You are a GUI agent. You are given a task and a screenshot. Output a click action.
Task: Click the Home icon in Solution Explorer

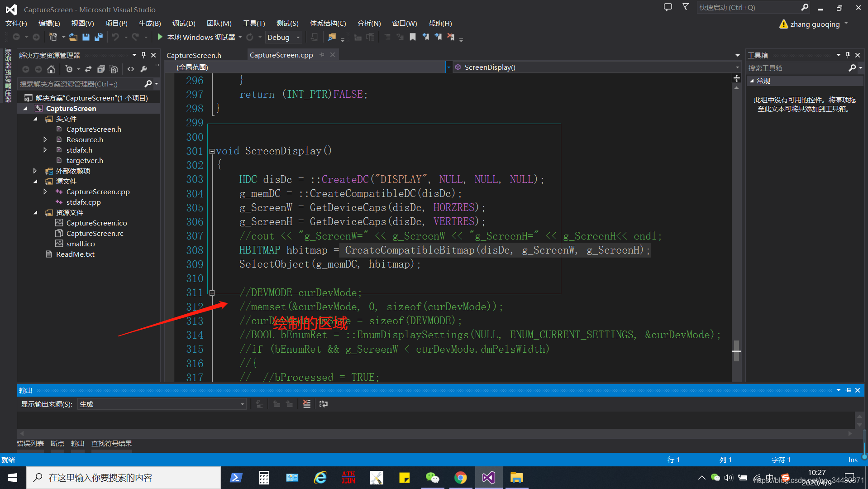tap(51, 69)
